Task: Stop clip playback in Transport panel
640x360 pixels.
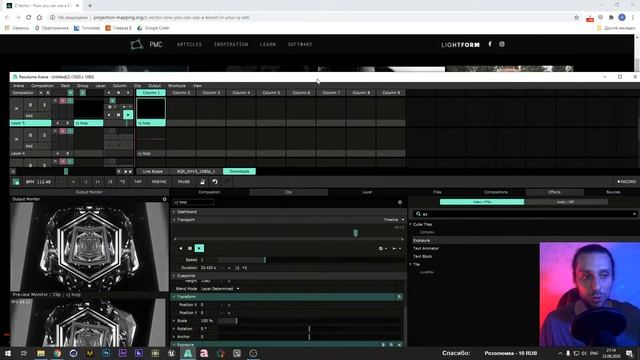Action: (x=190, y=248)
